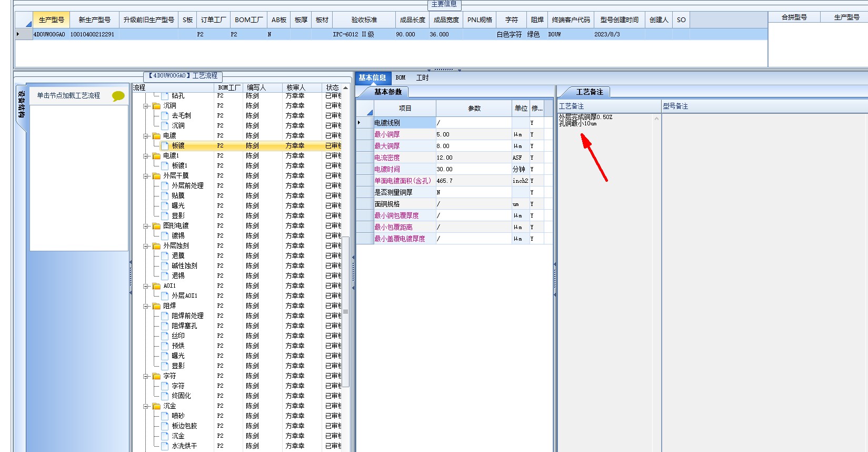
Task: Click the 电镀线别 parameter value field
Action: click(x=474, y=123)
